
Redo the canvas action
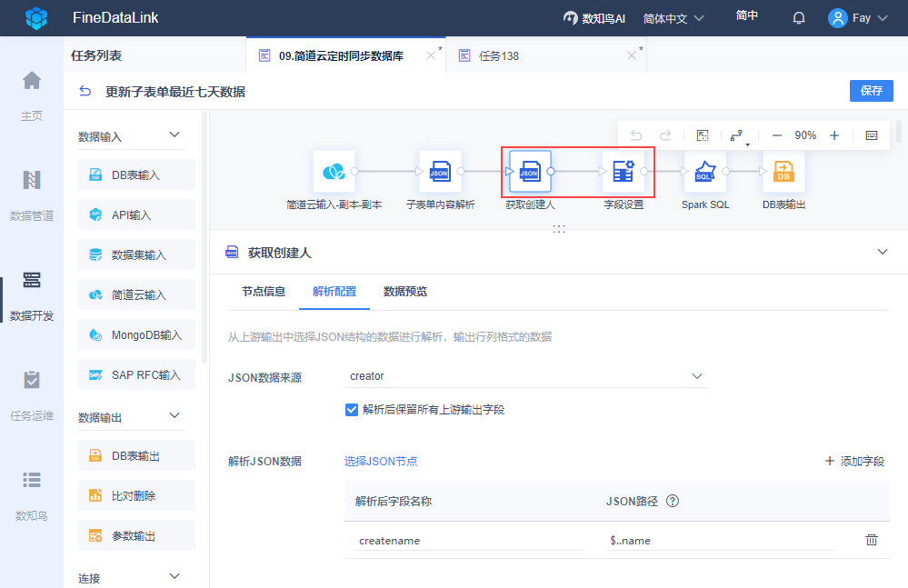click(x=665, y=135)
